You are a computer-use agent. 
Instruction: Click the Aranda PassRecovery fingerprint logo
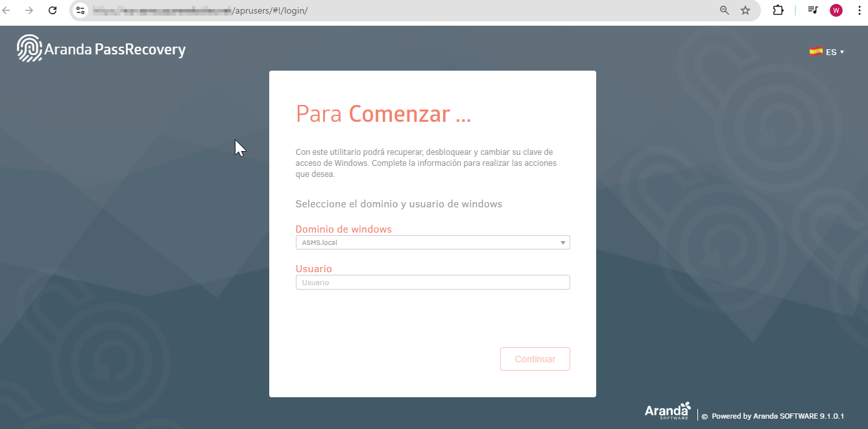(x=29, y=49)
